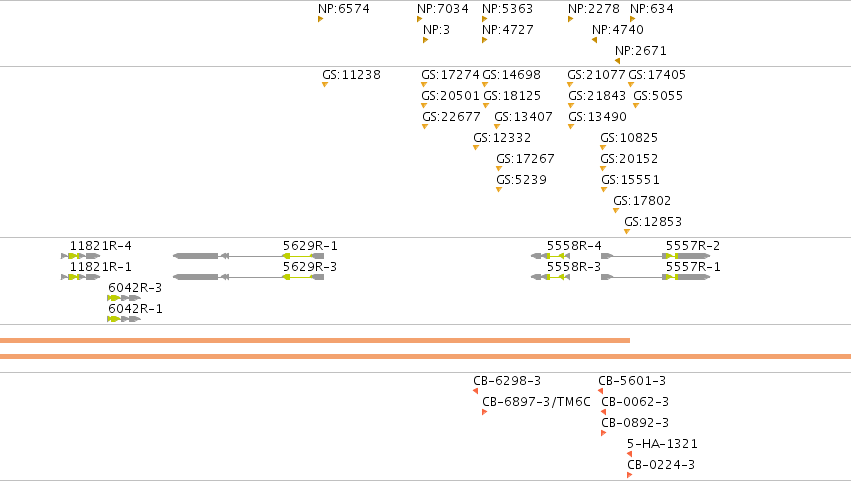This screenshot has height=481, width=851.
Task: Select the GS:13407 feature label
Action: [523, 117]
